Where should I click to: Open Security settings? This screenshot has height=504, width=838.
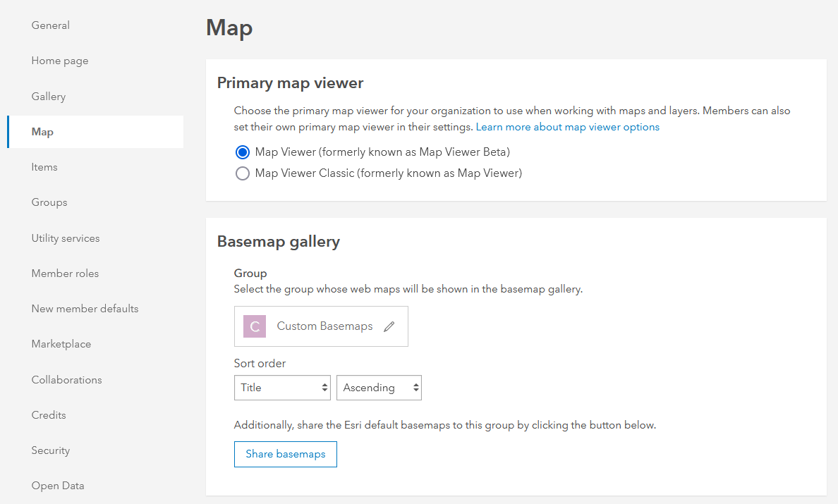[50, 450]
